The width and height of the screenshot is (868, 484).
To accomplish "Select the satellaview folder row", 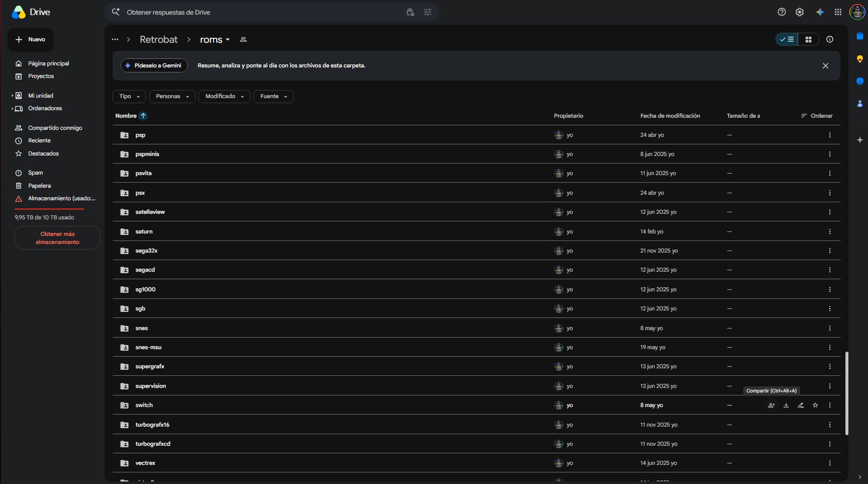I will coord(476,212).
